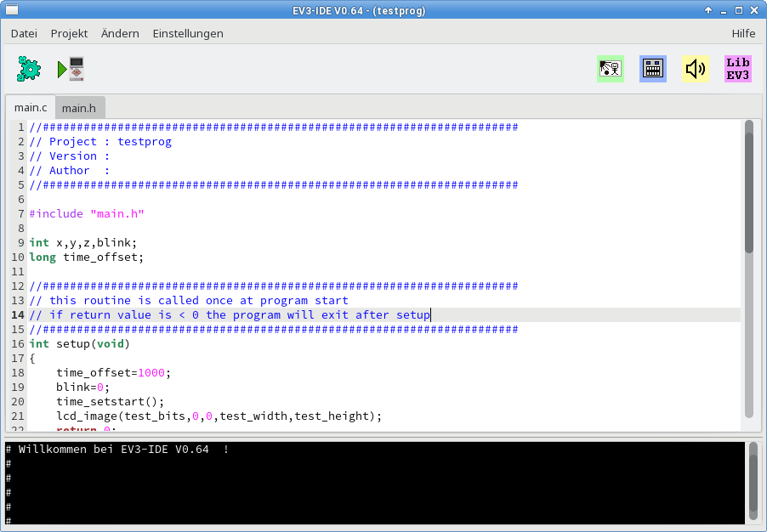Click the '#include "main.h"' line
Image resolution: width=767 pixels, height=532 pixels.
click(87, 213)
